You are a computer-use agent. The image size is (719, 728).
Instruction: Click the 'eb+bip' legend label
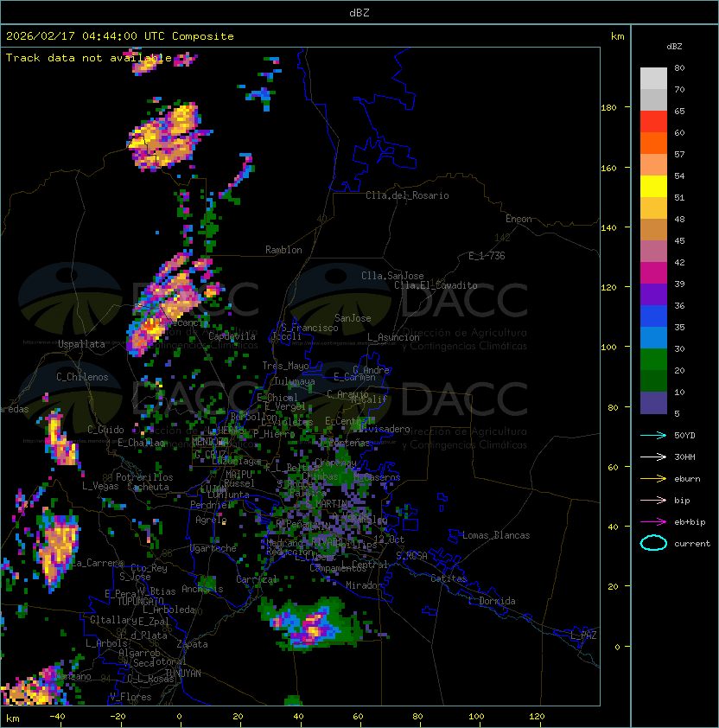pyautogui.click(x=690, y=522)
